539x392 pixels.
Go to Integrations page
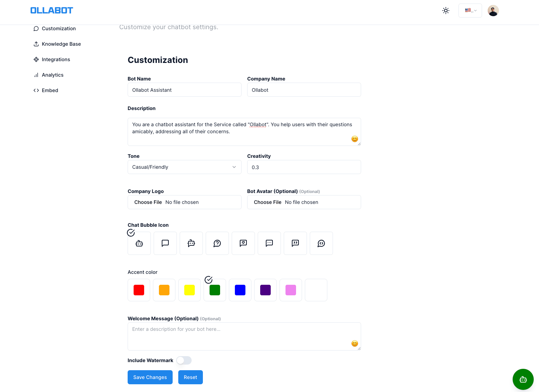pyautogui.click(x=56, y=59)
